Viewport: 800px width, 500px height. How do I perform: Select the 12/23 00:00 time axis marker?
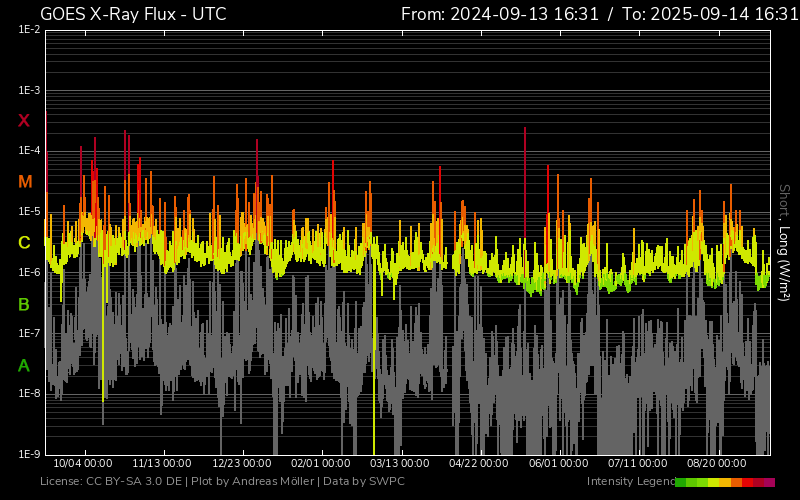tap(241, 464)
